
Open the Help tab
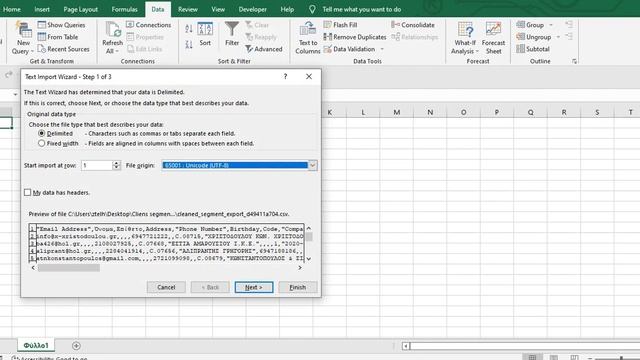click(x=287, y=9)
